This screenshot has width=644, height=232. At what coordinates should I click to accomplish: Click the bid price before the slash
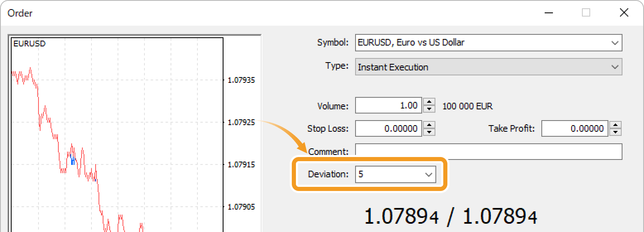point(401,217)
